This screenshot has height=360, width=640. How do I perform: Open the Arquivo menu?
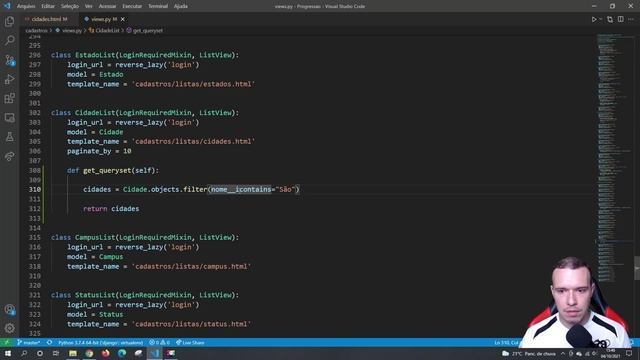[26, 6]
